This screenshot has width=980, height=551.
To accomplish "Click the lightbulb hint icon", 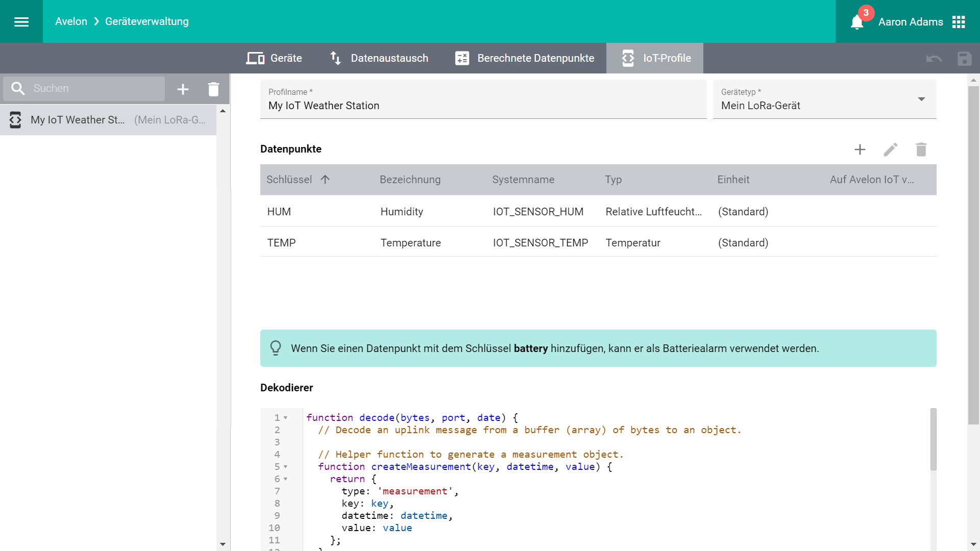I will pos(276,348).
